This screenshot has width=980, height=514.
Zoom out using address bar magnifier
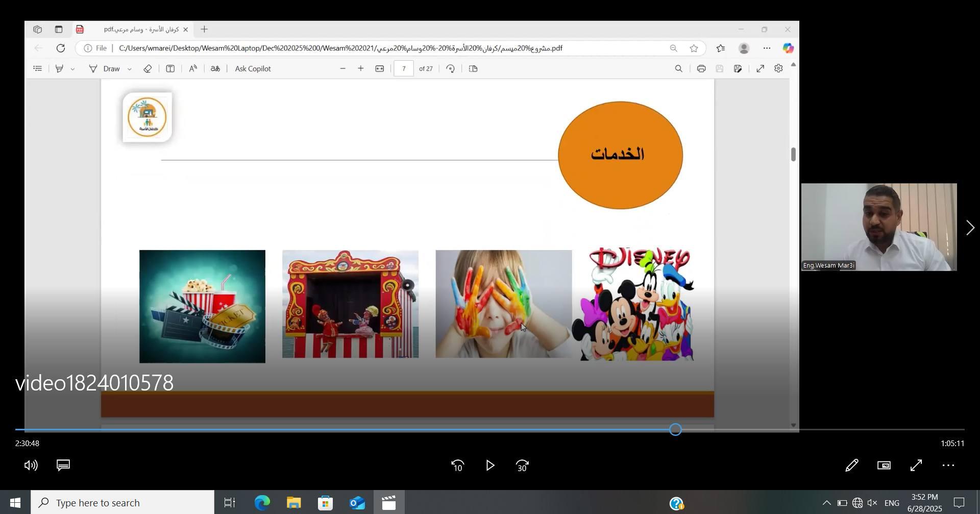674,48
